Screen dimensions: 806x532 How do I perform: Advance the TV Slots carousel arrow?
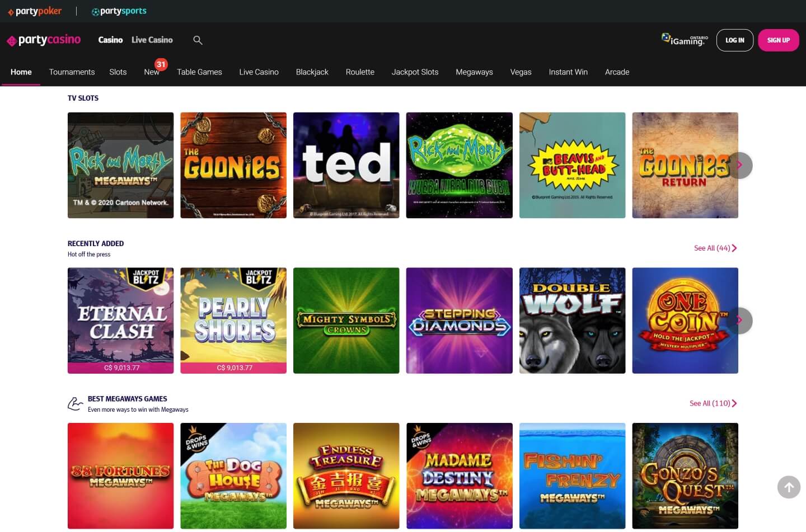pyautogui.click(x=739, y=165)
